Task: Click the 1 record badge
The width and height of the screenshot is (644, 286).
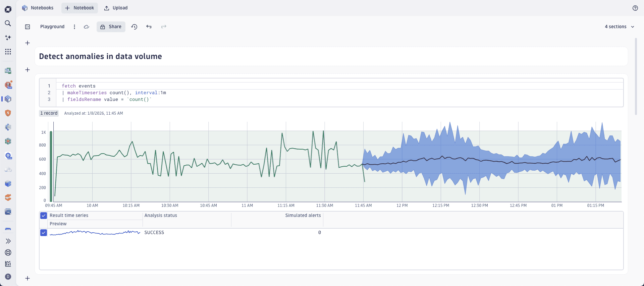Action: [49, 113]
